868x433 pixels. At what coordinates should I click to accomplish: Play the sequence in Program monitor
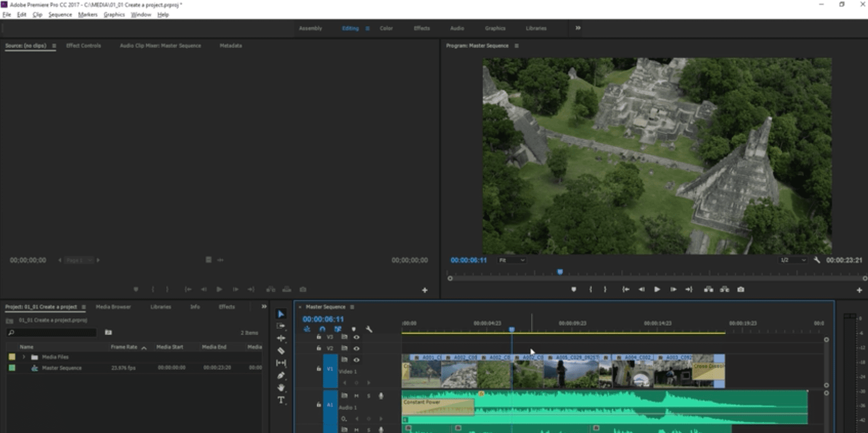(x=657, y=289)
